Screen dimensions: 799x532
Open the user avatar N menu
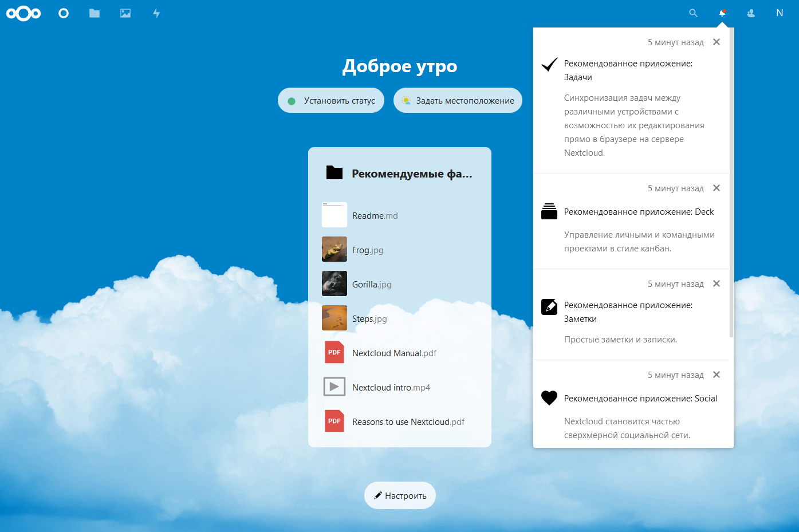(780, 13)
